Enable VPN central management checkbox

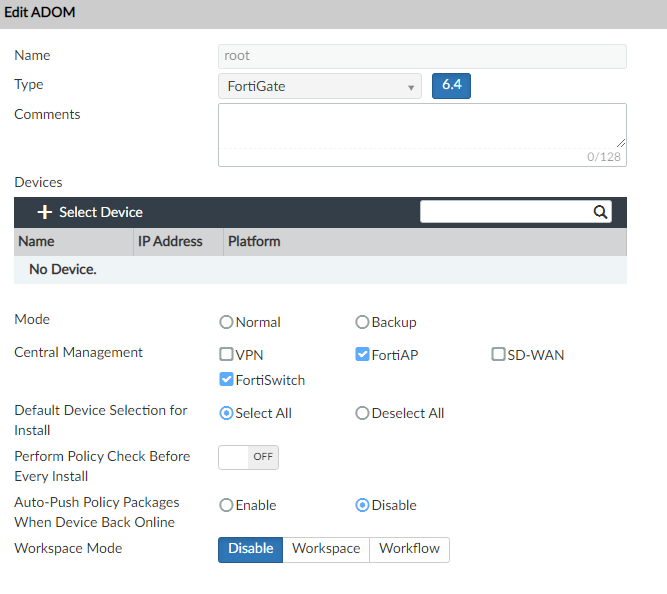coord(226,354)
